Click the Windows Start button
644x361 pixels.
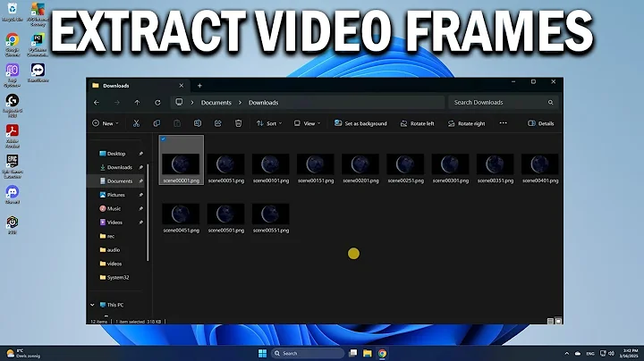(x=262, y=353)
